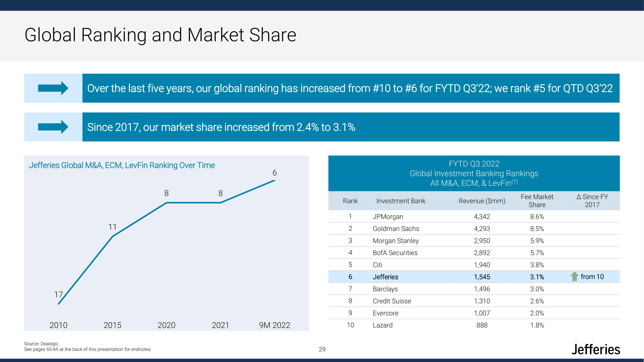Click the revenue value '1,940'

tap(482, 265)
